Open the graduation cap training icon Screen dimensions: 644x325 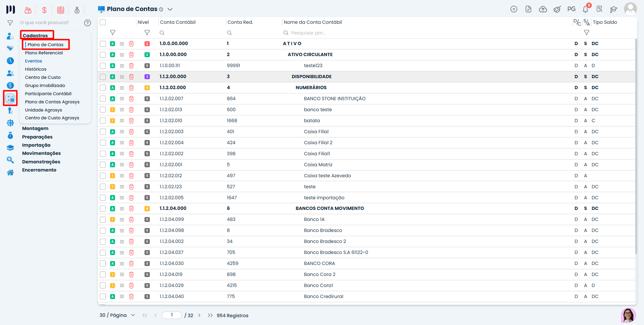tap(614, 9)
